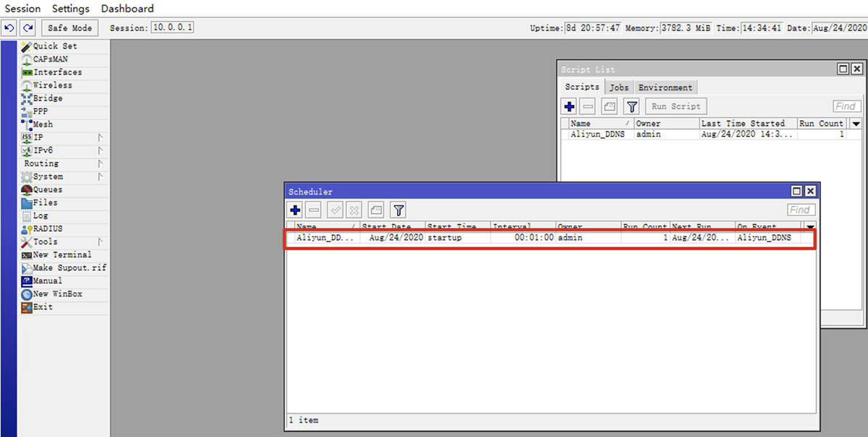This screenshot has width=868, height=437.
Task: Add a new scheduler entry with plus icon
Action: (x=295, y=211)
